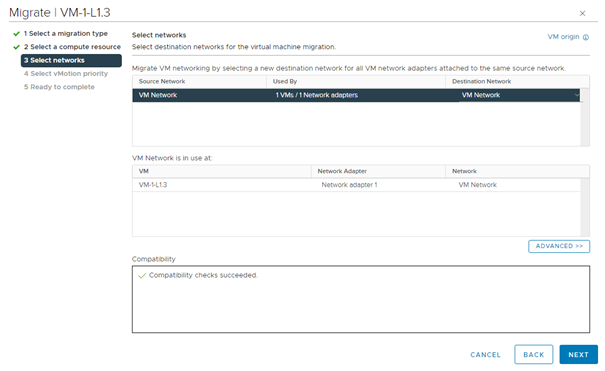Go back with the BACK button
The image size is (605, 371).
click(x=534, y=354)
